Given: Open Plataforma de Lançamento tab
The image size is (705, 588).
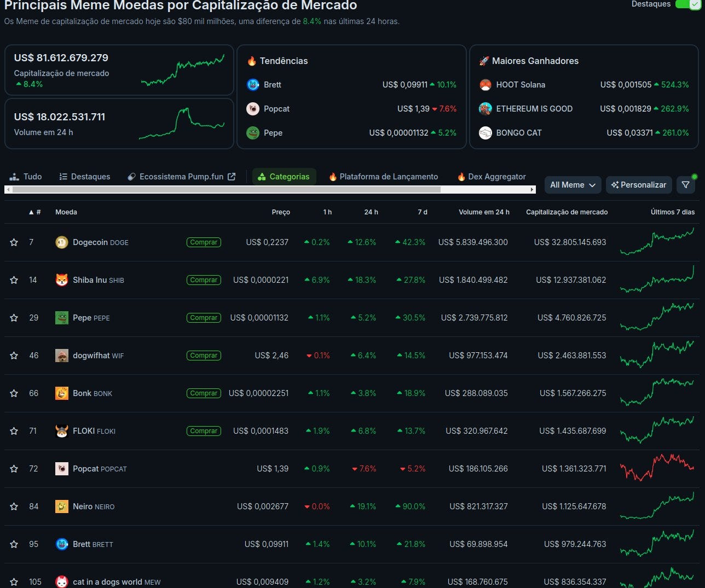Looking at the screenshot, I should (383, 177).
